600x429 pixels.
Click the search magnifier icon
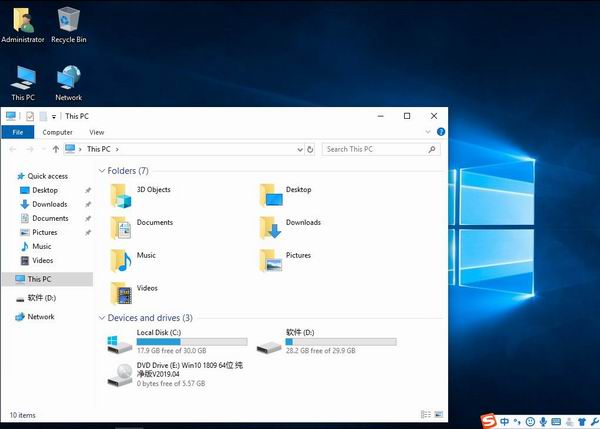432,149
